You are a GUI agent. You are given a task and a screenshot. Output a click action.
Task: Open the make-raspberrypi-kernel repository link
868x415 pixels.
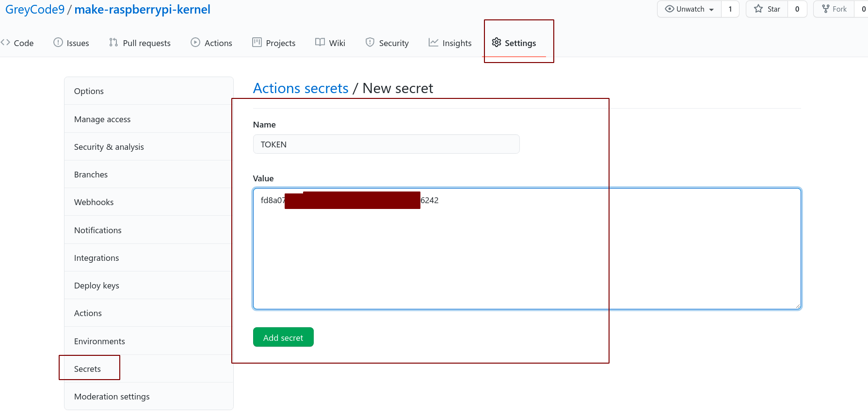[x=143, y=10]
